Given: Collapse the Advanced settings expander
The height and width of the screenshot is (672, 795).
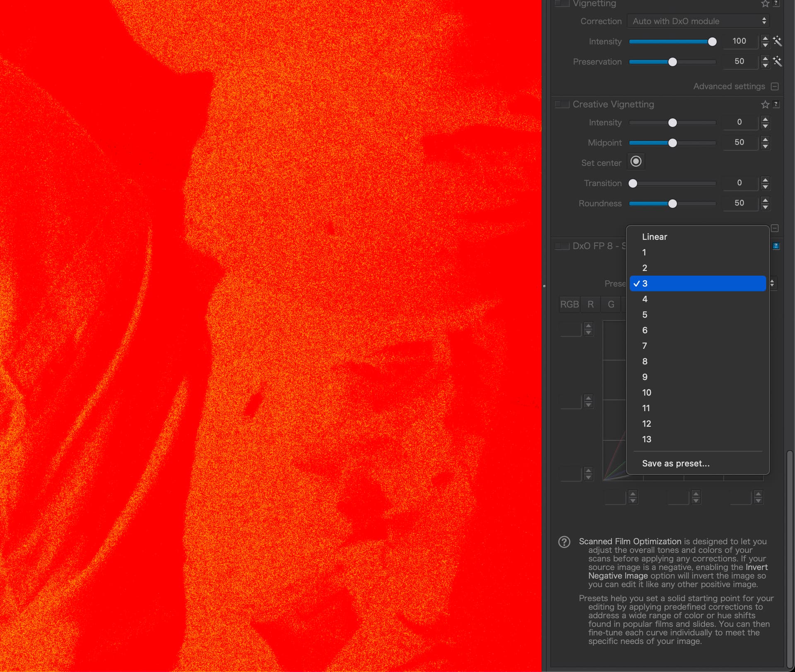Looking at the screenshot, I should click(x=775, y=86).
